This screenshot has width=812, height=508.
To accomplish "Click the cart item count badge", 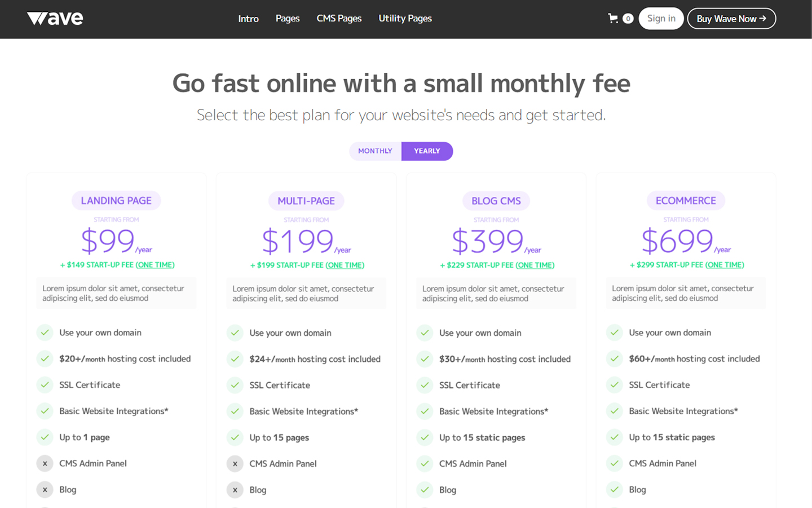I will point(628,18).
